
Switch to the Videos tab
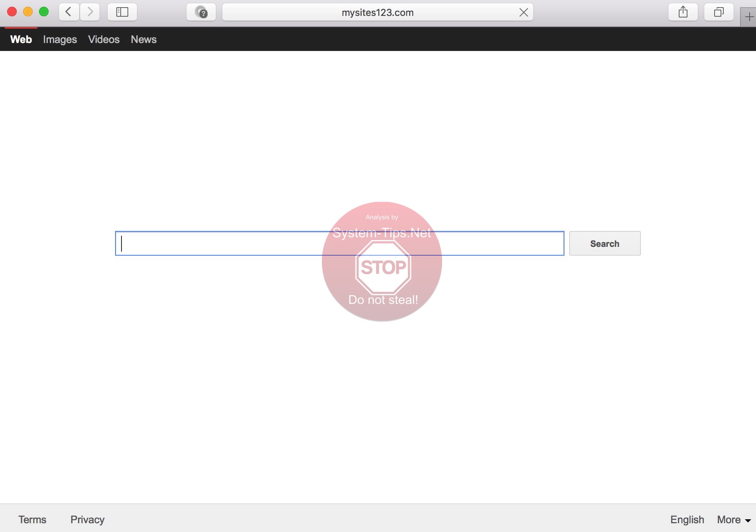[x=104, y=39]
